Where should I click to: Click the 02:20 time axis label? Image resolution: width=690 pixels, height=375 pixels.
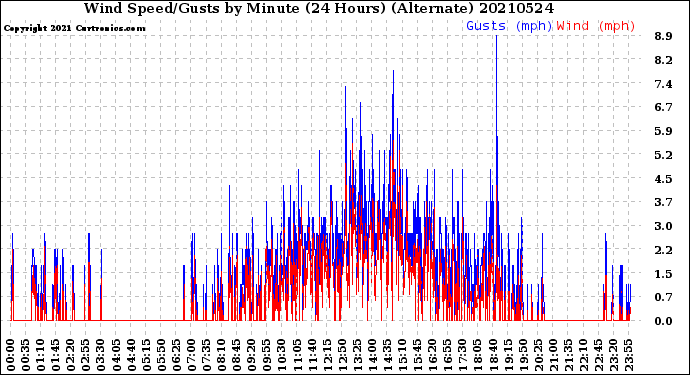[x=71, y=355]
